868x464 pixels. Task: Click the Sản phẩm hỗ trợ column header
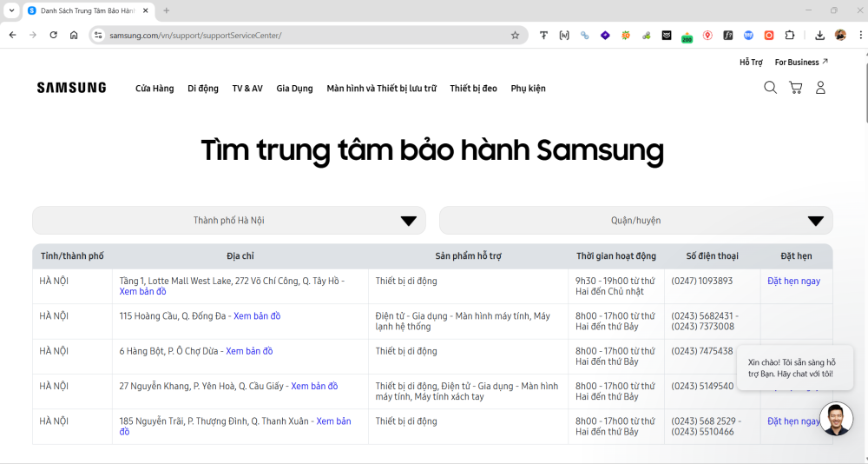coord(469,256)
